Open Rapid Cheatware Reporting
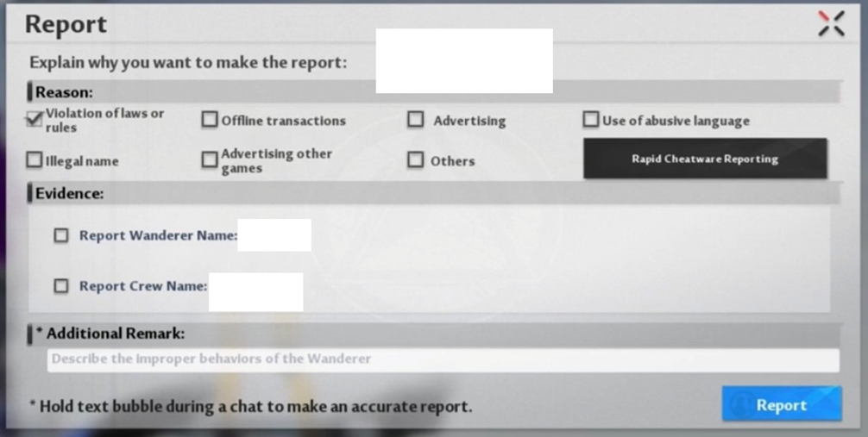 coord(705,159)
